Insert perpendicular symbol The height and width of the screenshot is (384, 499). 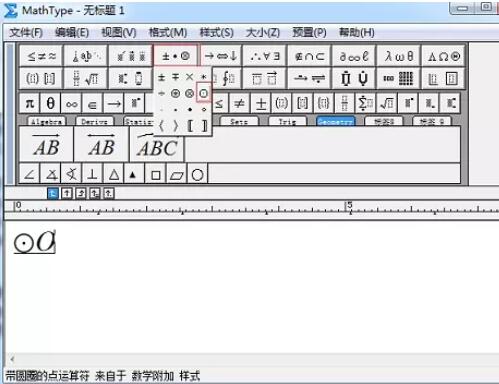click(x=92, y=174)
